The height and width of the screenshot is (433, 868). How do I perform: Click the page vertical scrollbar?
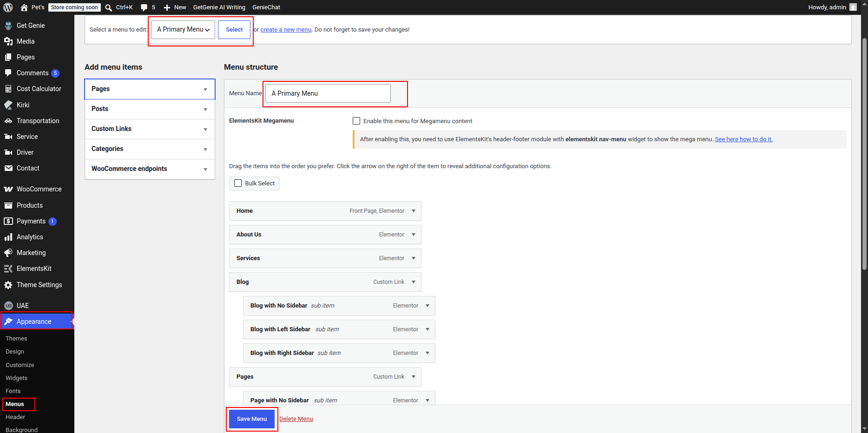864,153
